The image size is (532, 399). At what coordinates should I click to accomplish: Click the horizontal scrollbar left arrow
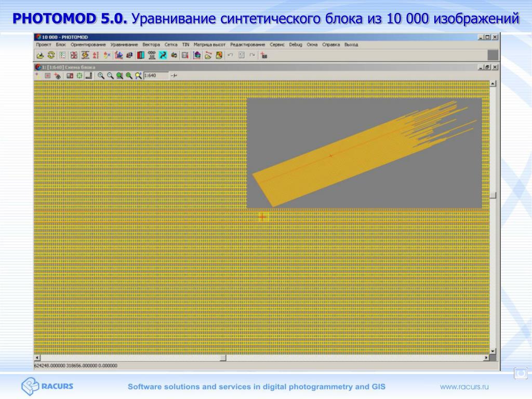(37, 357)
